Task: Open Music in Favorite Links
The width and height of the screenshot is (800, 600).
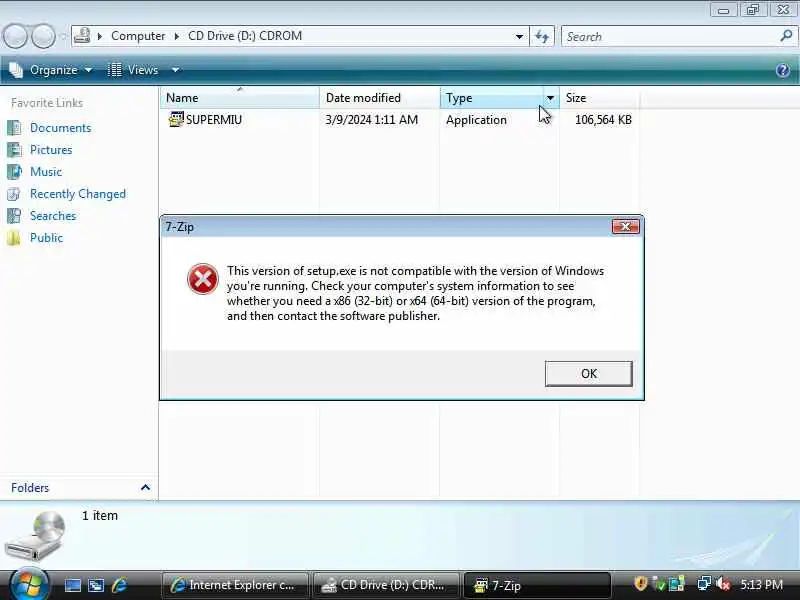Action: tap(46, 171)
